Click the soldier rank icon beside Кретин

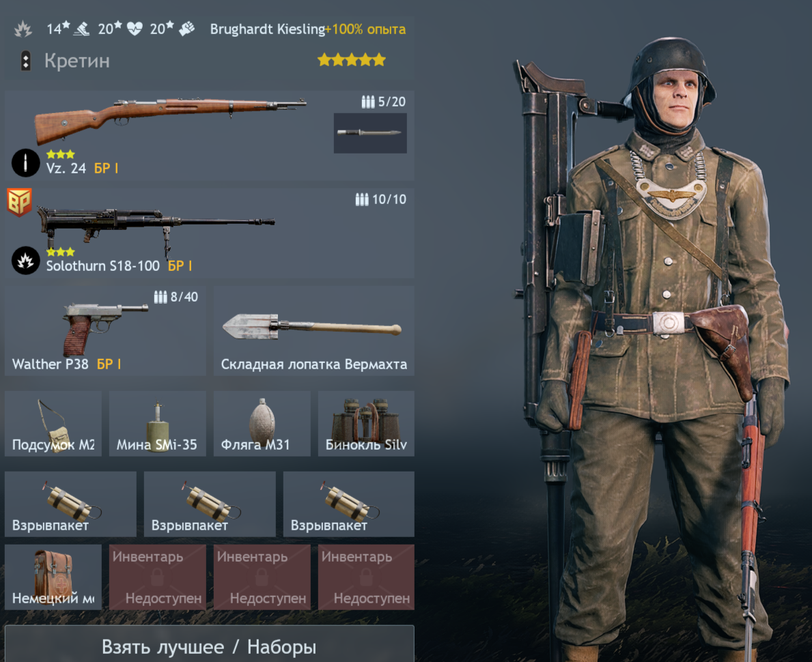pos(25,61)
